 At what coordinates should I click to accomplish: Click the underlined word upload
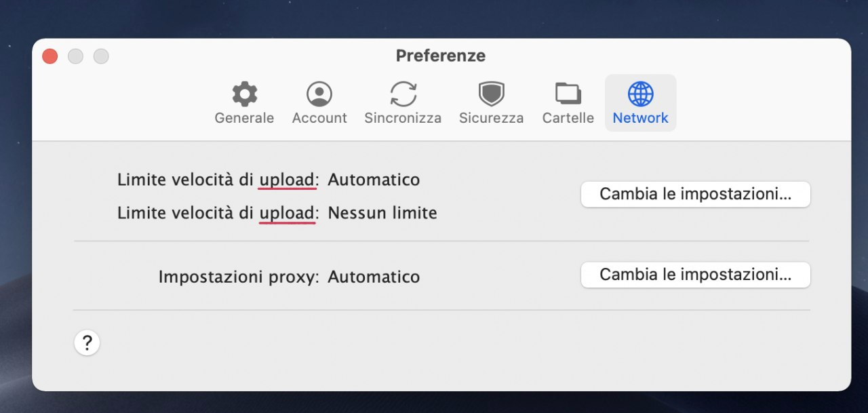[x=286, y=179]
